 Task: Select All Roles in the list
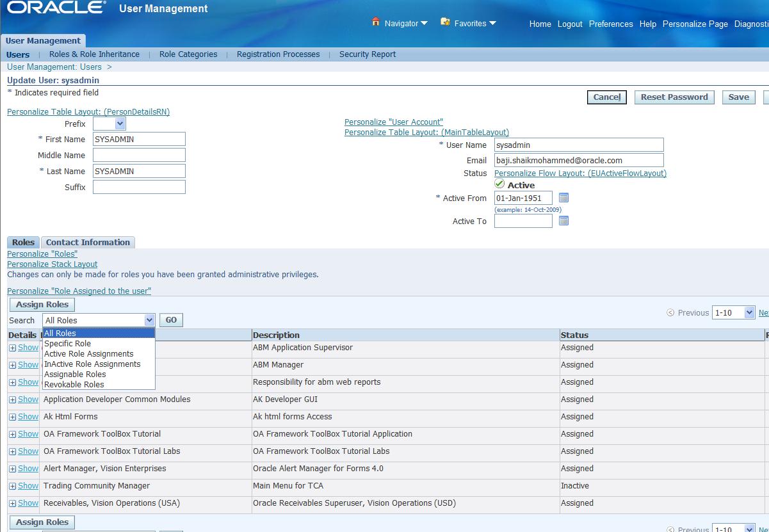tap(99, 333)
